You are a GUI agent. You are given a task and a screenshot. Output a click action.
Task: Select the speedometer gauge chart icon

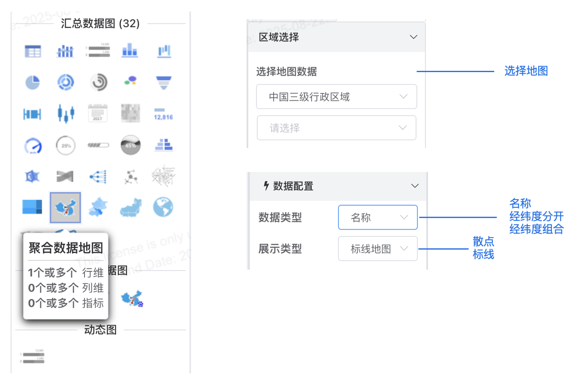pos(33,145)
